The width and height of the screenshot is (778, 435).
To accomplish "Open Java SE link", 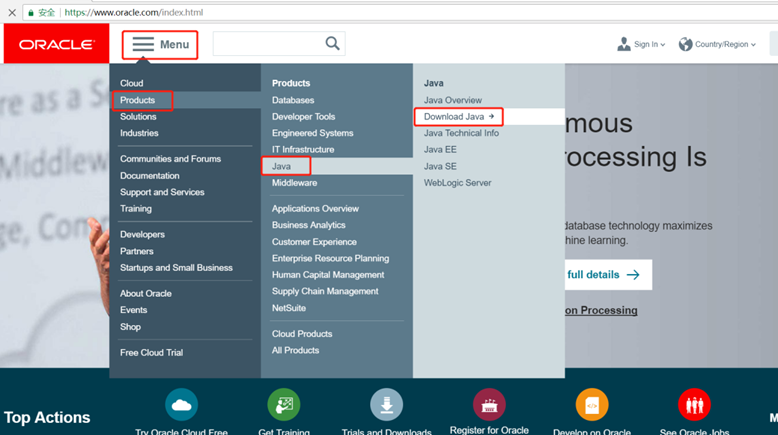I will point(440,166).
